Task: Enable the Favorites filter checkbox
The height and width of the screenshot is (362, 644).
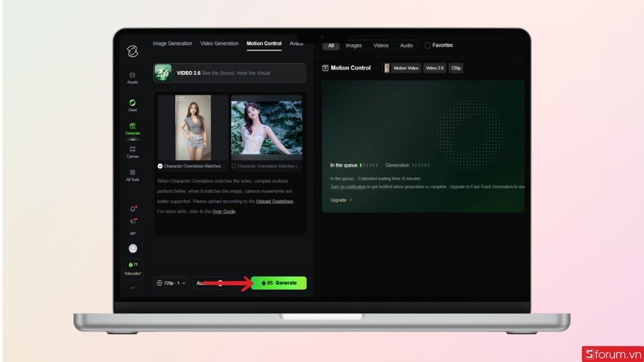Action: 427,45
